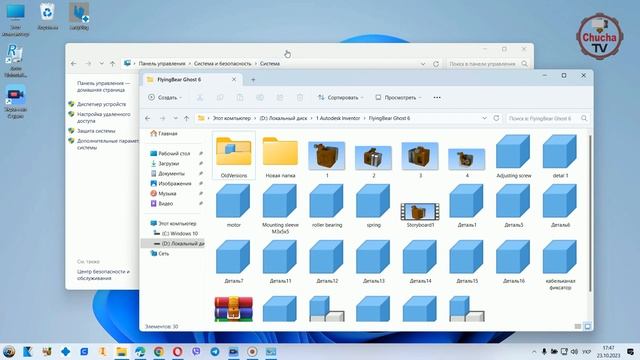Open the Просмотреть dropdown

coord(398,98)
